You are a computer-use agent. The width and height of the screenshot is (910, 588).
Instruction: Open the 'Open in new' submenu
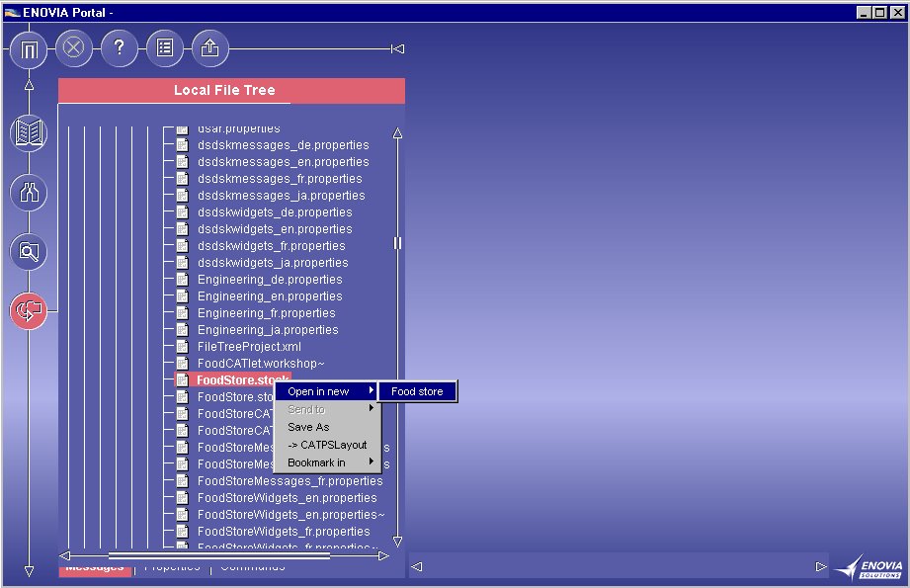[327, 391]
